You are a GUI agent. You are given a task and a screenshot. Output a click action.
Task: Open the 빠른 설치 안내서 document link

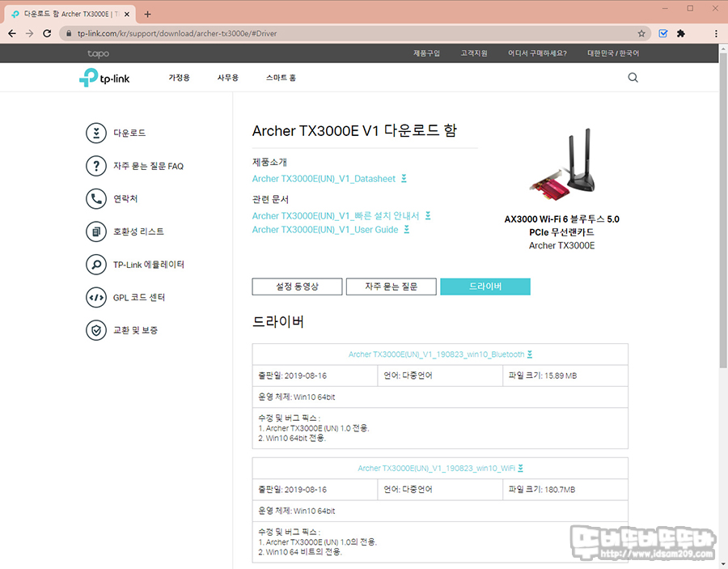[336, 215]
